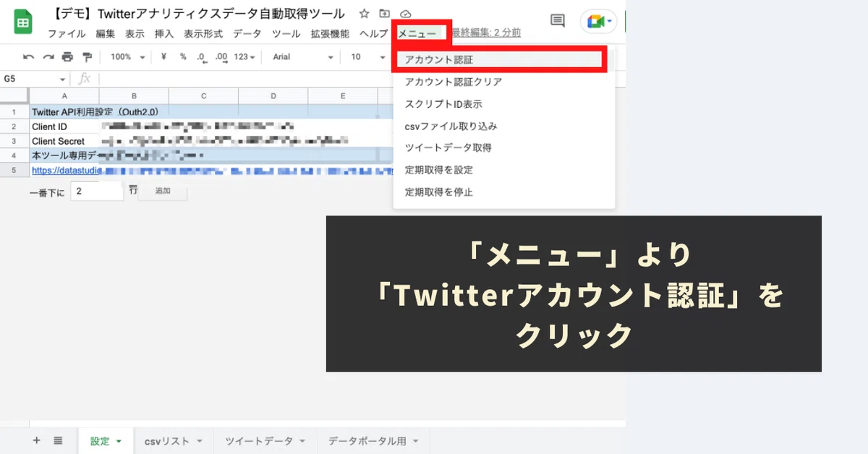Format as currency yen
This screenshot has height=454, width=868.
coord(164,57)
